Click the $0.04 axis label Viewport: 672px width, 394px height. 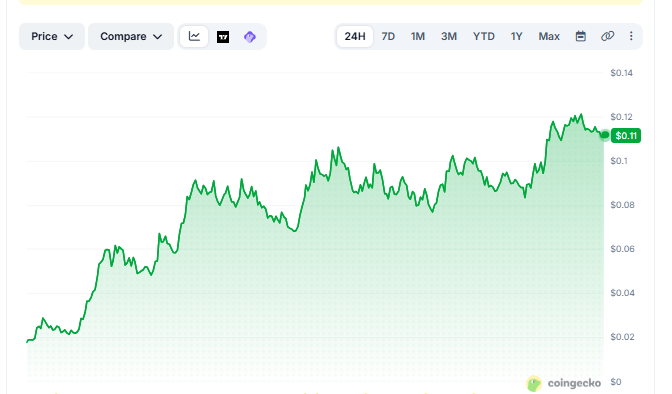(623, 293)
